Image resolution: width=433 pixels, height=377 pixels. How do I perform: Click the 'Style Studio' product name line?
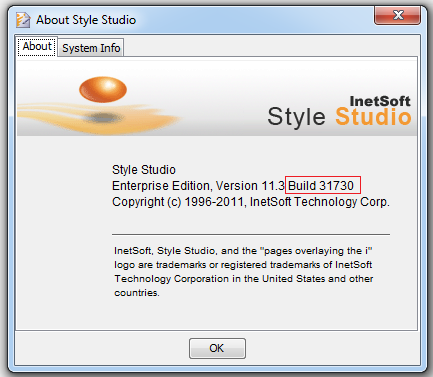point(144,170)
